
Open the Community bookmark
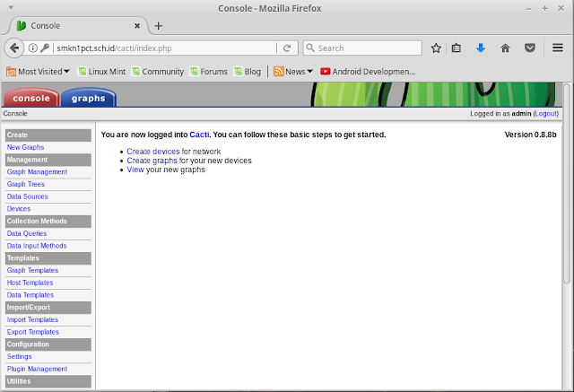point(158,72)
